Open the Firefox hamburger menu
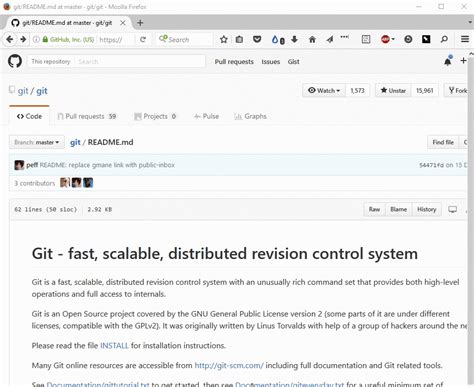Screen dimensions: 474x387 coord(465,39)
